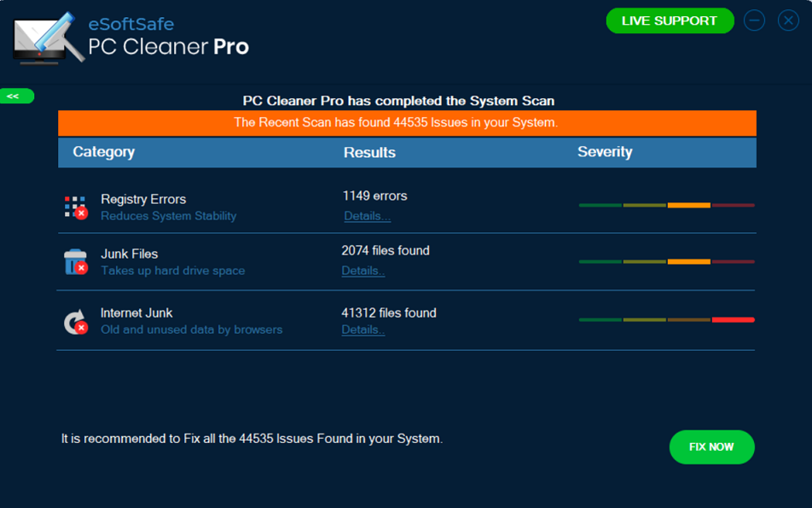Click the Registry Errors category icon
Viewport: 812px width, 508px height.
click(x=75, y=207)
